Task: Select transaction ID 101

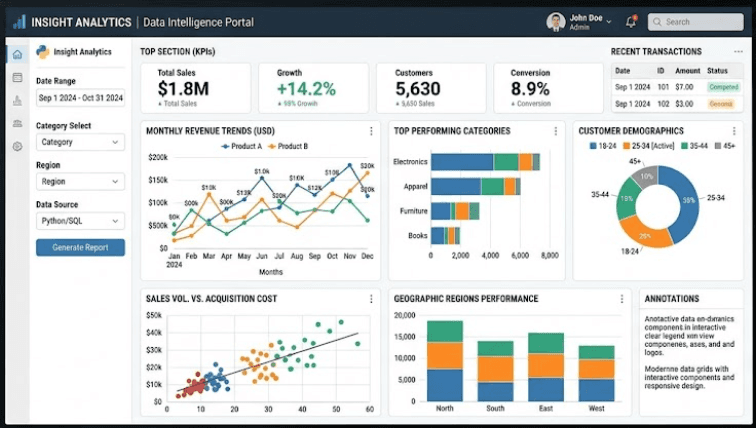Action: click(663, 87)
